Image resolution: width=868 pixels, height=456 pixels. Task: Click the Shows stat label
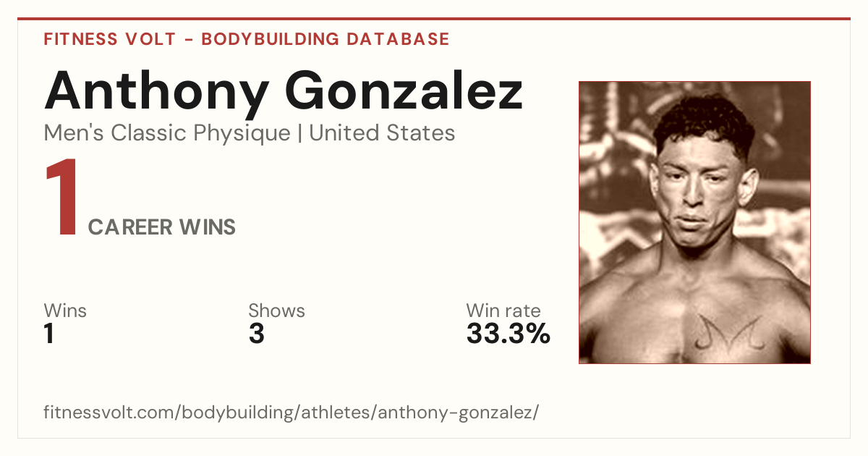pyautogui.click(x=276, y=311)
